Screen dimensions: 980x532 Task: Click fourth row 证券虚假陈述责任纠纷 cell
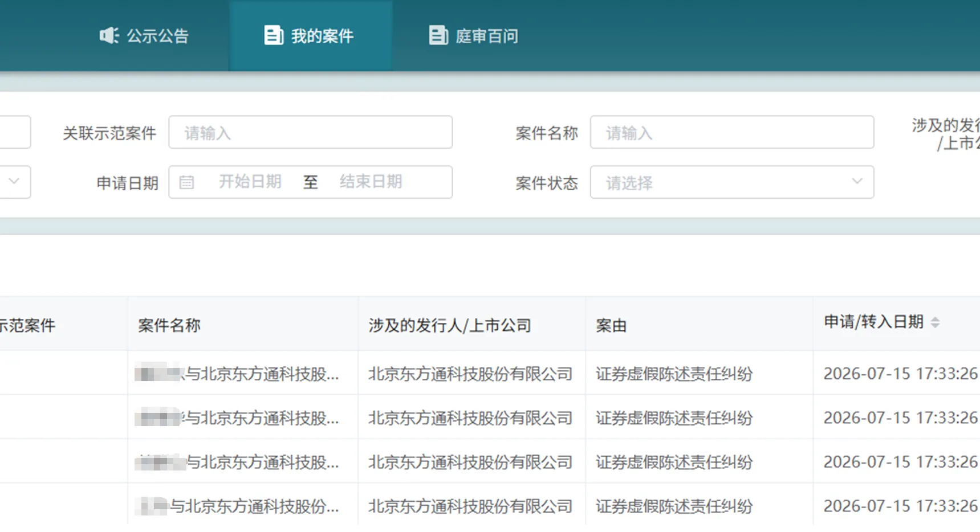674,506
